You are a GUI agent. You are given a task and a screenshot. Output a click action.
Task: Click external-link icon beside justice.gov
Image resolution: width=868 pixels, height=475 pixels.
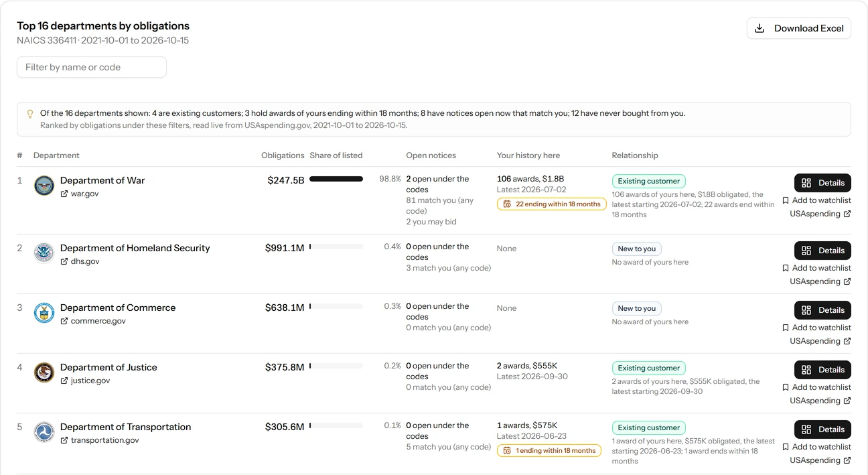tap(64, 381)
